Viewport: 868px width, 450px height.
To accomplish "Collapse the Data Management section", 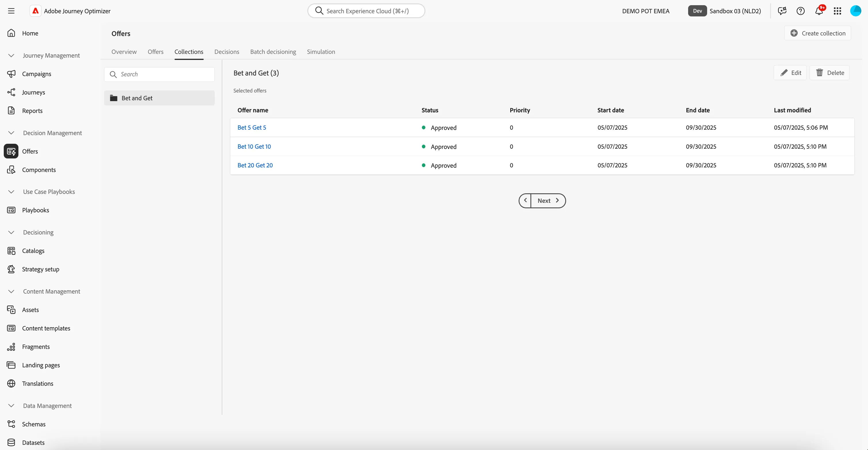I will 11,406.
